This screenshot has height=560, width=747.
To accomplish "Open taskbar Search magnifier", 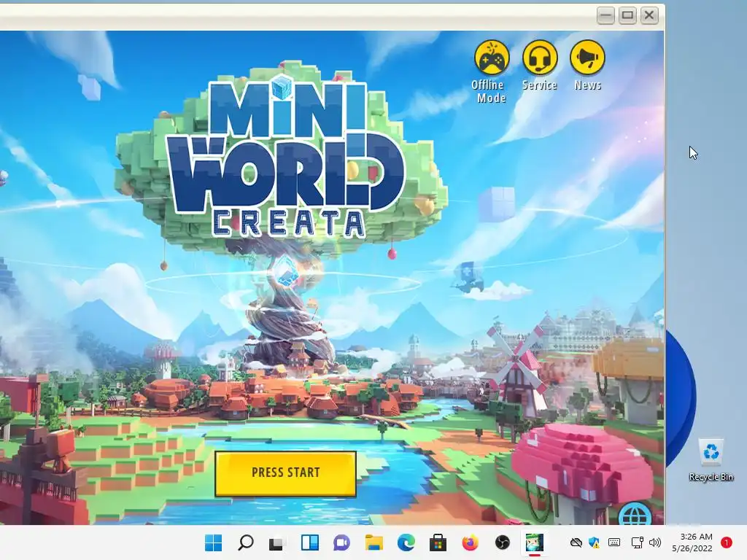I will pos(245,542).
